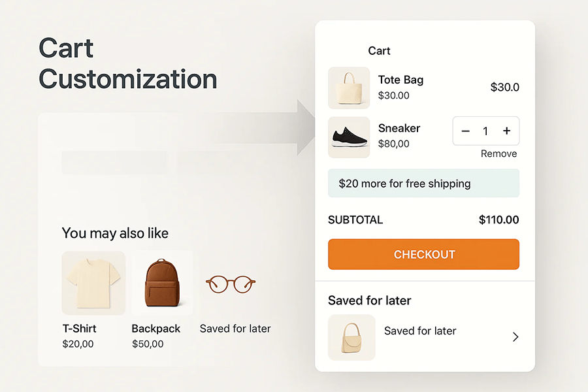The width and height of the screenshot is (588, 392).
Task: Select the Backpack recommendation image
Action: coord(161,282)
